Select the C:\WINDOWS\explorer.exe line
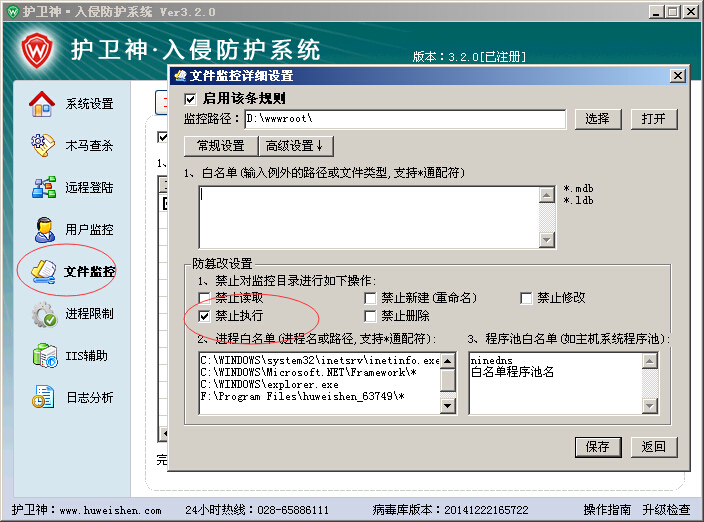This screenshot has height=522, width=704. point(269,385)
